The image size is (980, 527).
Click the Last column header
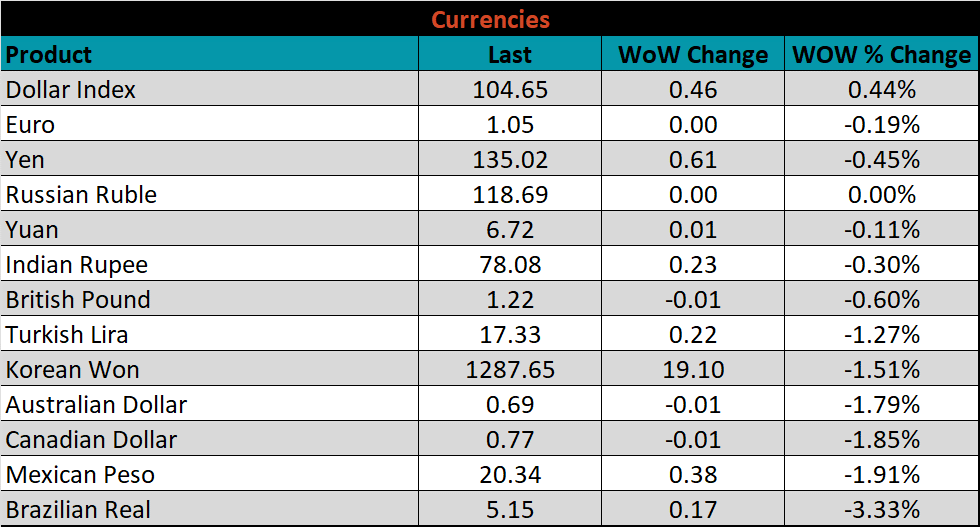[x=510, y=54]
